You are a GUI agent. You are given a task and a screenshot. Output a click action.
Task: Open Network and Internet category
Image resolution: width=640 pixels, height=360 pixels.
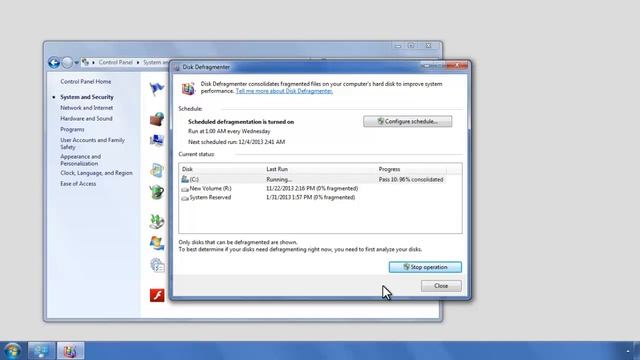coord(87,108)
